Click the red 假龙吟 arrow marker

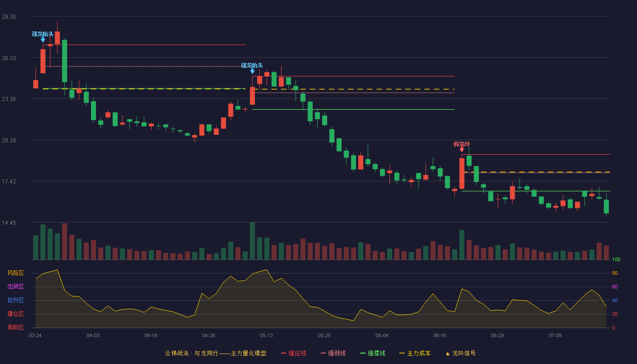[462, 149]
